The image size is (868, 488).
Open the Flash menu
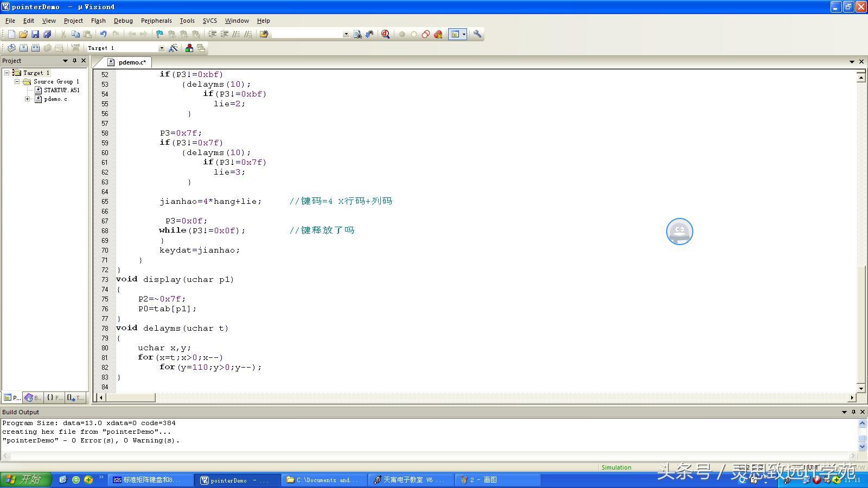pyautogui.click(x=98, y=21)
